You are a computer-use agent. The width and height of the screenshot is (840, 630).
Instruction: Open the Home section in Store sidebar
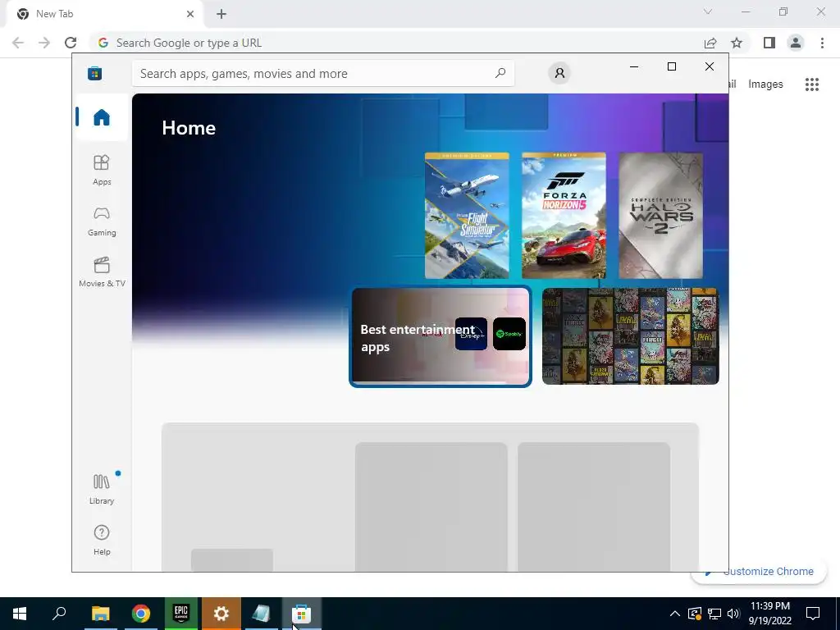[101, 117]
